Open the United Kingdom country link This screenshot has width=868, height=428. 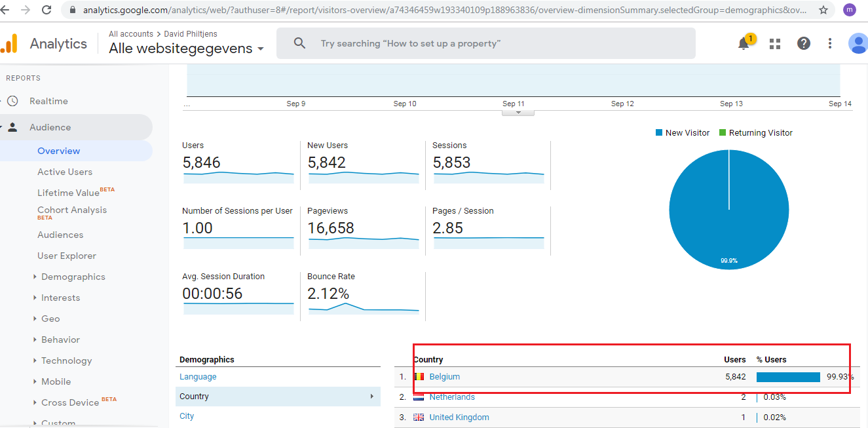459,418
